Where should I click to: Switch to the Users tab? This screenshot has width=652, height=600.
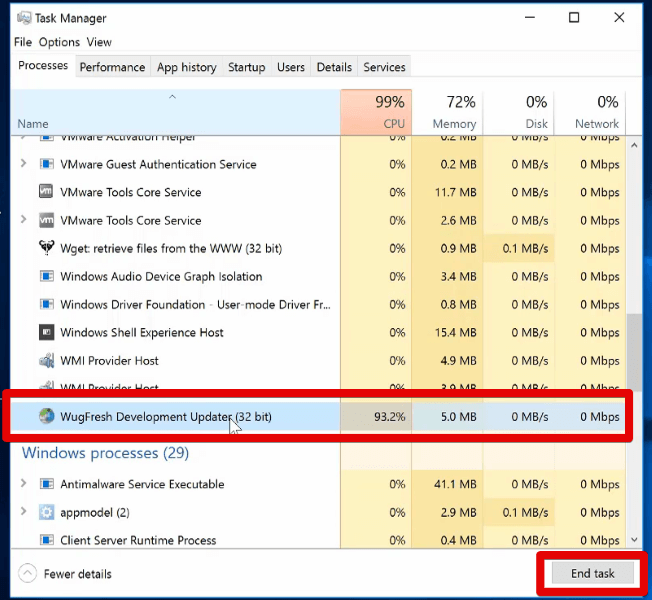(x=291, y=67)
